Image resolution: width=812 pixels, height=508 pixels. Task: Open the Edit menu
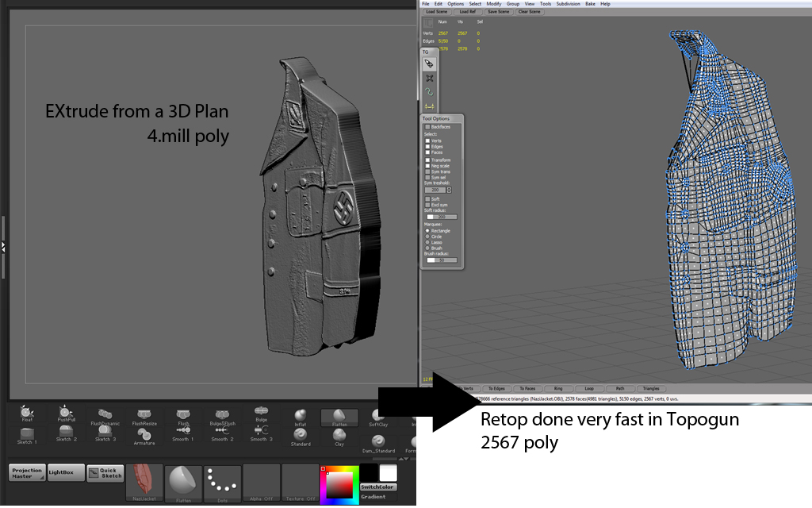(x=438, y=4)
